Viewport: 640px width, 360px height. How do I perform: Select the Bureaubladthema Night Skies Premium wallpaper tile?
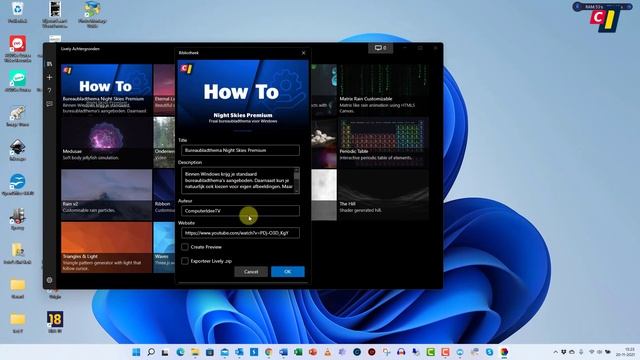[107, 89]
